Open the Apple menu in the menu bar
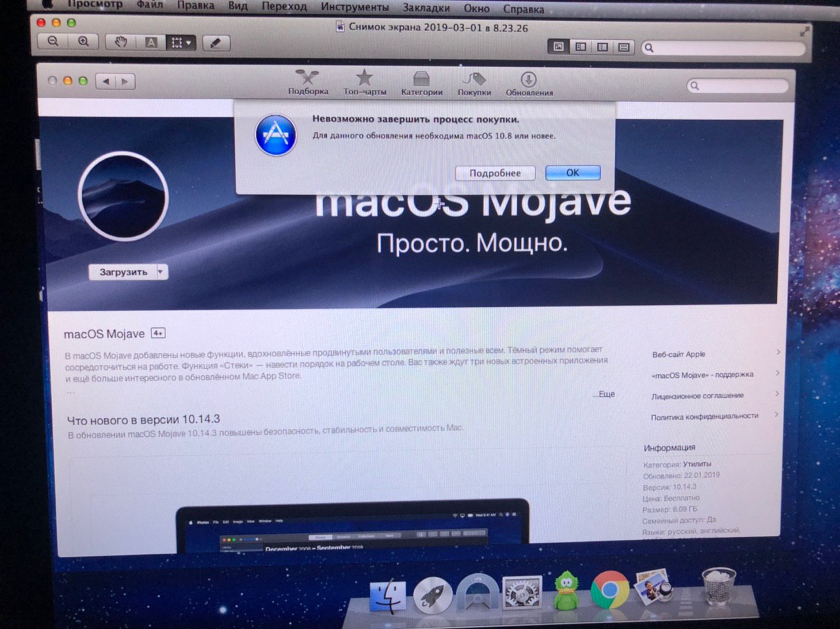The width and height of the screenshot is (840, 629). tap(47, 4)
